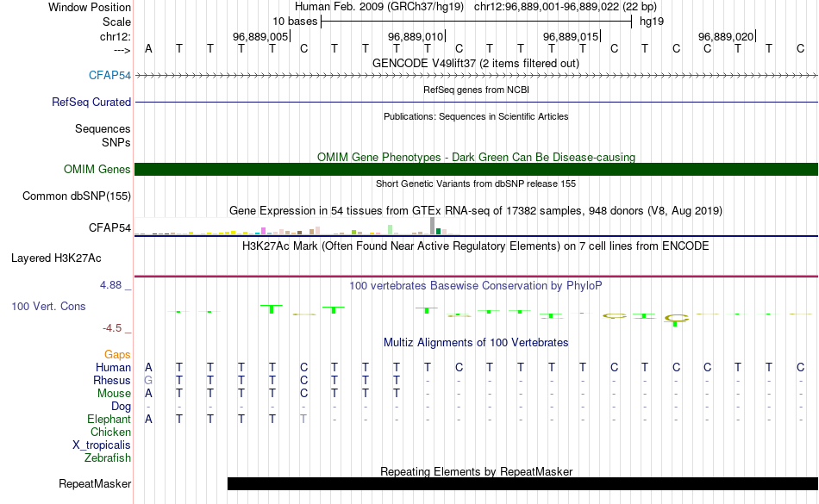This screenshot has height=504, width=819.
Task: Click the Human Feb. 2009 (GRCh37/hg19) title
Action: tap(379, 7)
